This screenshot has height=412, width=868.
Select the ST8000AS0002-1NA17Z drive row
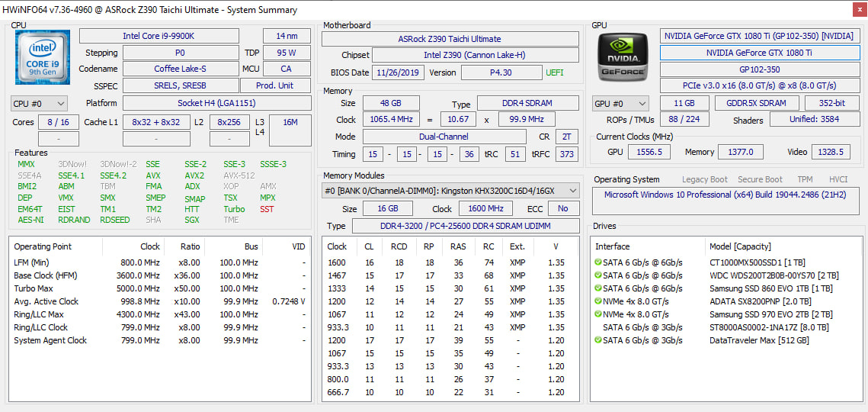[x=727, y=328]
